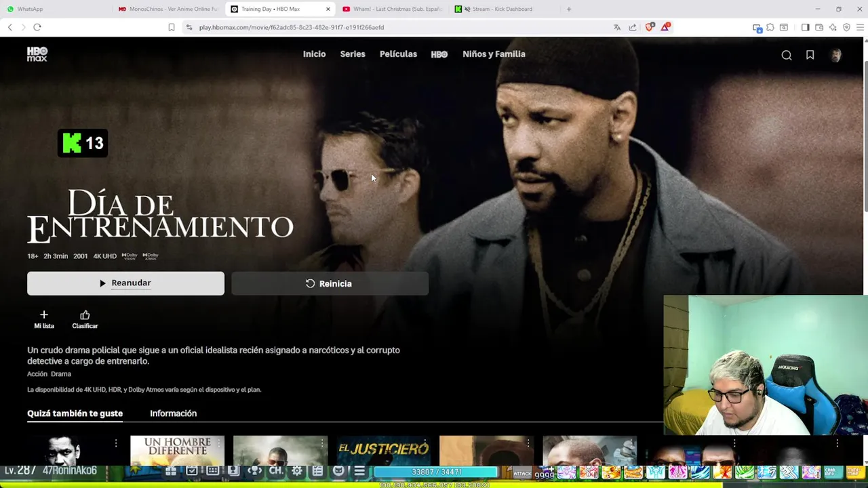The height and width of the screenshot is (488, 868).
Task: Open options for Un Hombre Diferente card
Action: pos(219,443)
